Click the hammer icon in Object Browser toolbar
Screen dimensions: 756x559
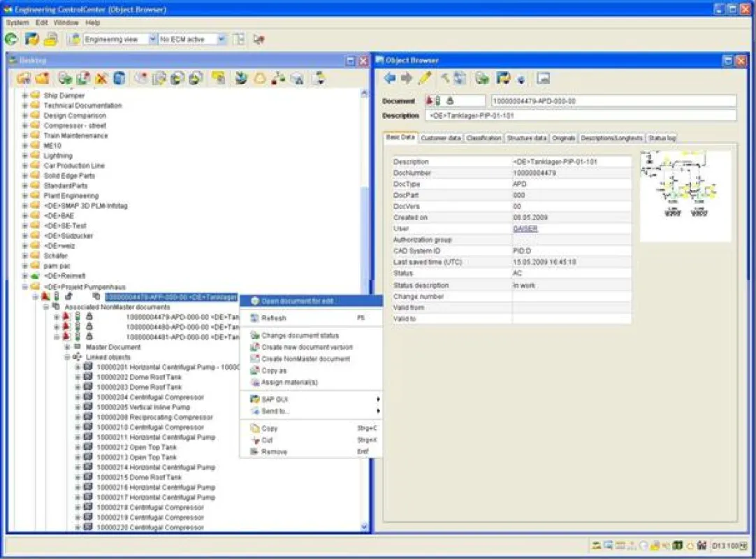[x=444, y=78]
